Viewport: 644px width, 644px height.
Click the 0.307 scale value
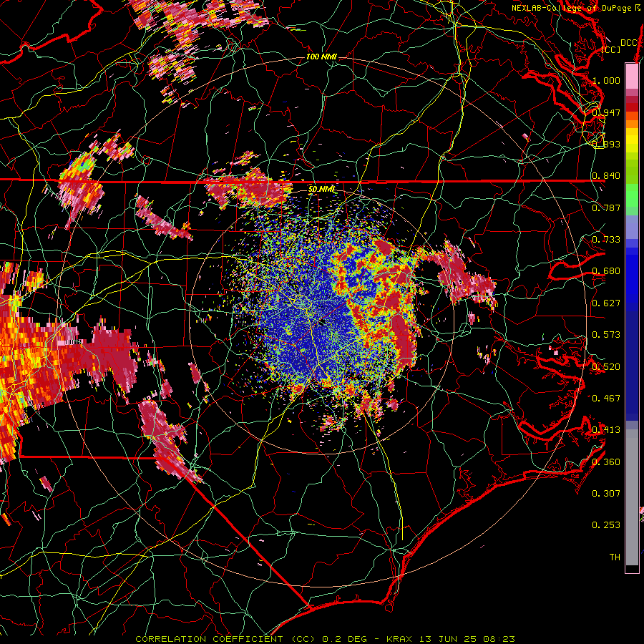[x=606, y=494]
